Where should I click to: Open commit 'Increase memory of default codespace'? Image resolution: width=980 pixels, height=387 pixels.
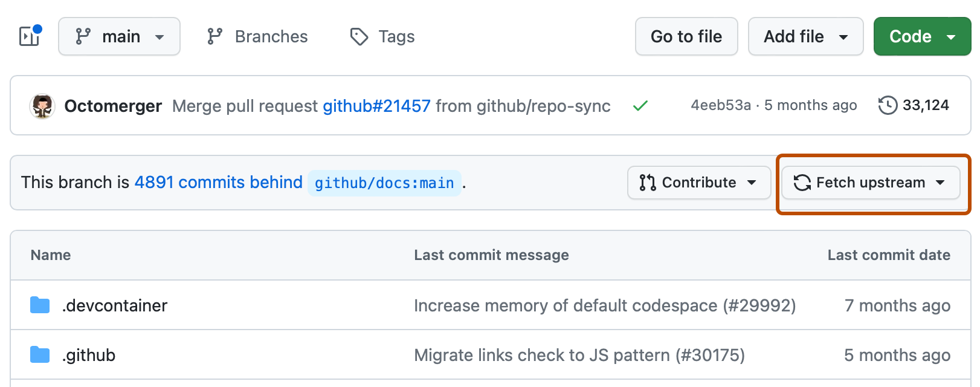tap(605, 305)
